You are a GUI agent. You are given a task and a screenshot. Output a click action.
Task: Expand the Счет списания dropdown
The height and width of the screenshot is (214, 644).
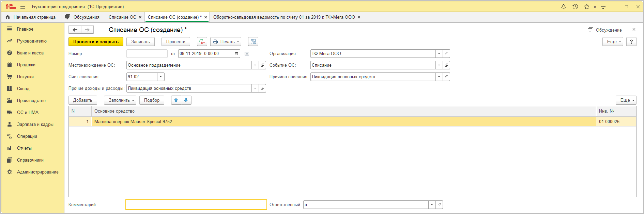[x=161, y=77]
